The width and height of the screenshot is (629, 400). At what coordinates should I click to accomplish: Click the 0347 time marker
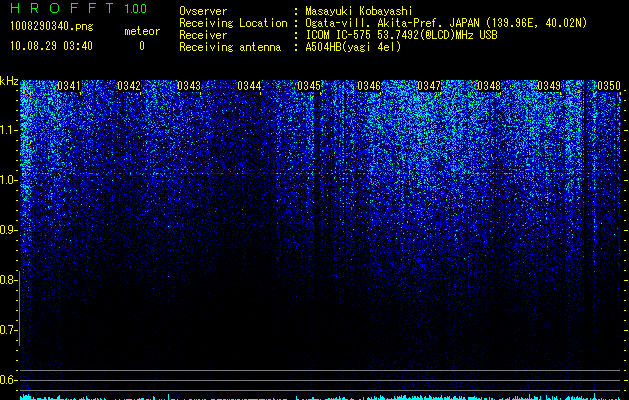429,86
